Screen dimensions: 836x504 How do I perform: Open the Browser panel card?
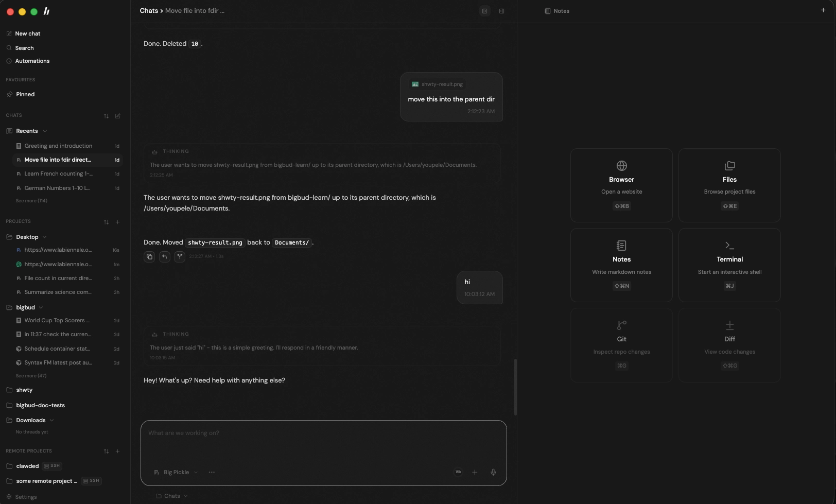[621, 185]
